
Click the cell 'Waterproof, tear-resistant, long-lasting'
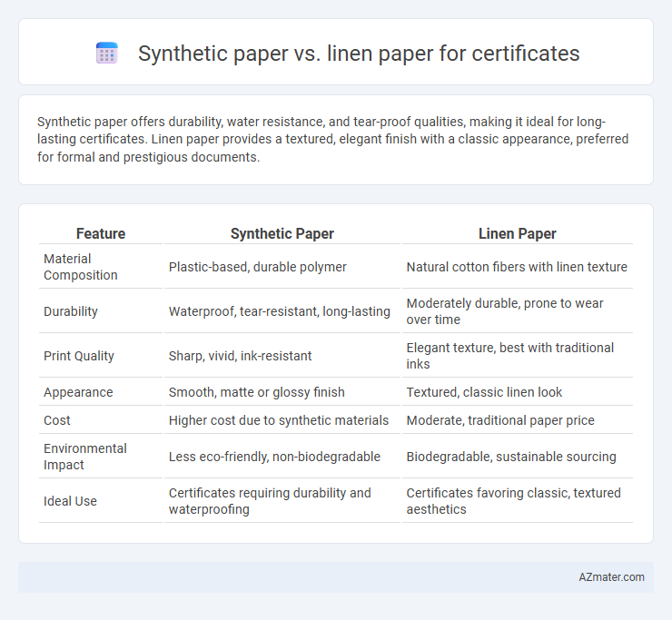click(280, 311)
